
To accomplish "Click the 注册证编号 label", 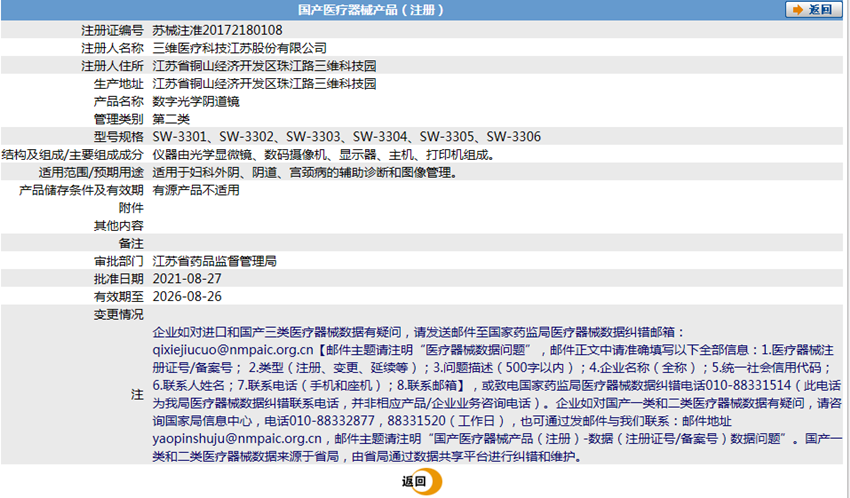I will [112, 30].
